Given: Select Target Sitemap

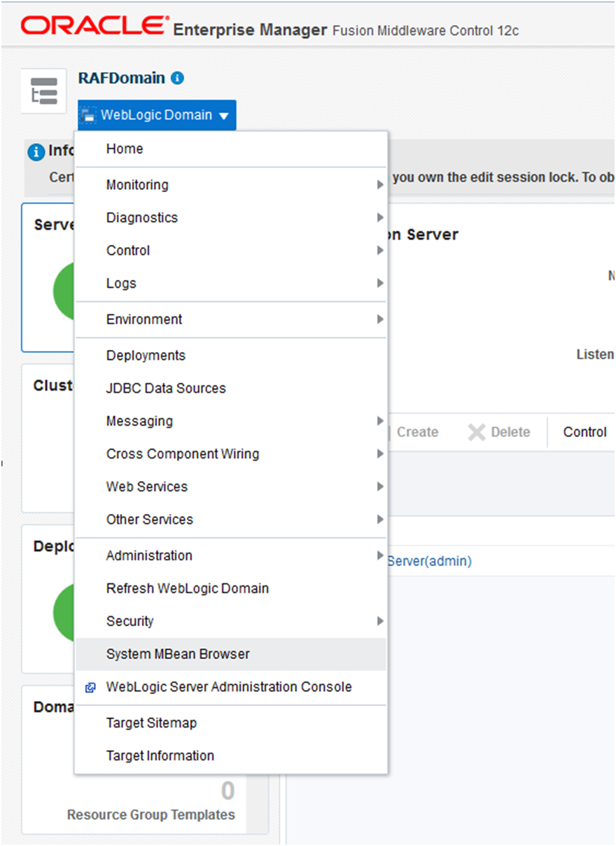Looking at the screenshot, I should pyautogui.click(x=231, y=723).
